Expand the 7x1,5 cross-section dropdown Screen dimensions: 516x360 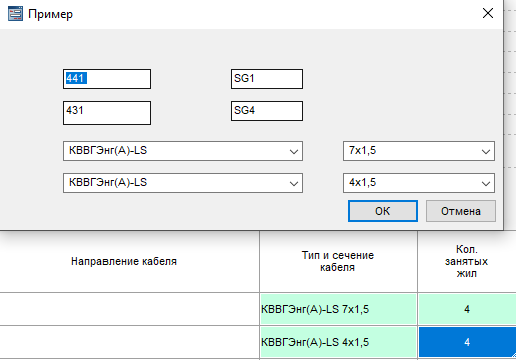click(x=419, y=151)
